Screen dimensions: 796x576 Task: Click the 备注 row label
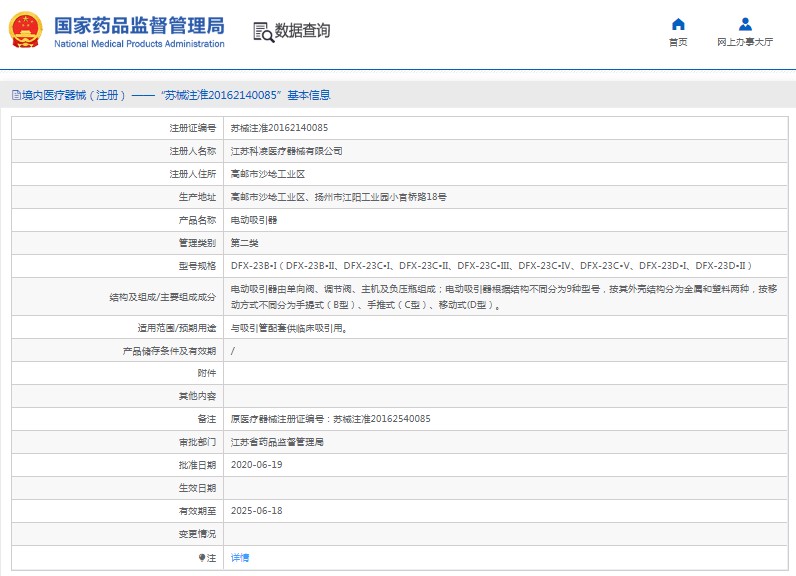[207, 419]
